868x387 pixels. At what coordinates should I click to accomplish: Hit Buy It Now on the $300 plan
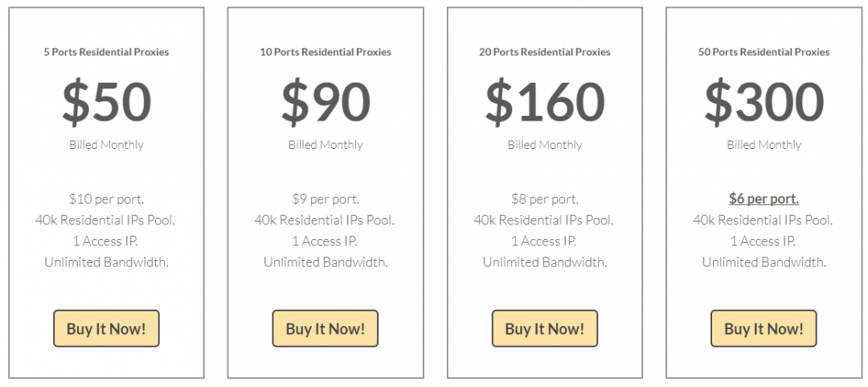(x=764, y=328)
